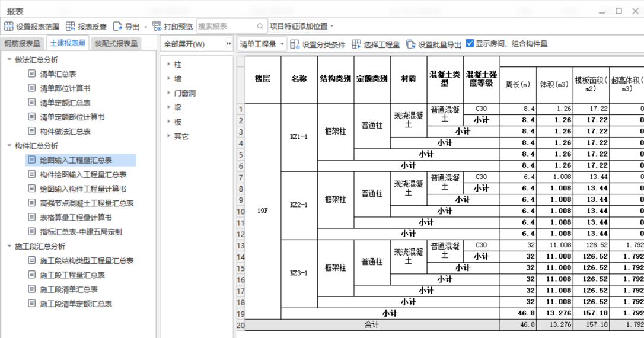Switch to 钢筋报表量 tab
This screenshot has height=338, width=644.
[x=23, y=43]
